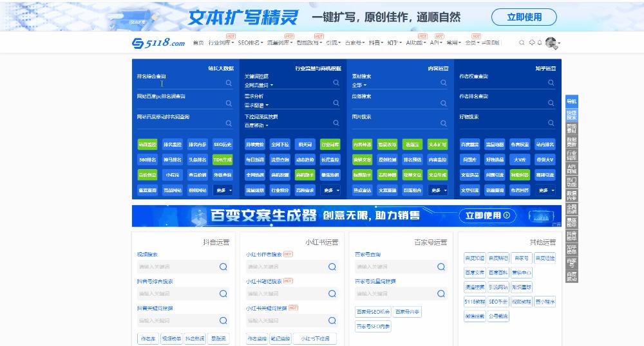
Task: Click the 神马排名 tool button
Action: (173, 159)
